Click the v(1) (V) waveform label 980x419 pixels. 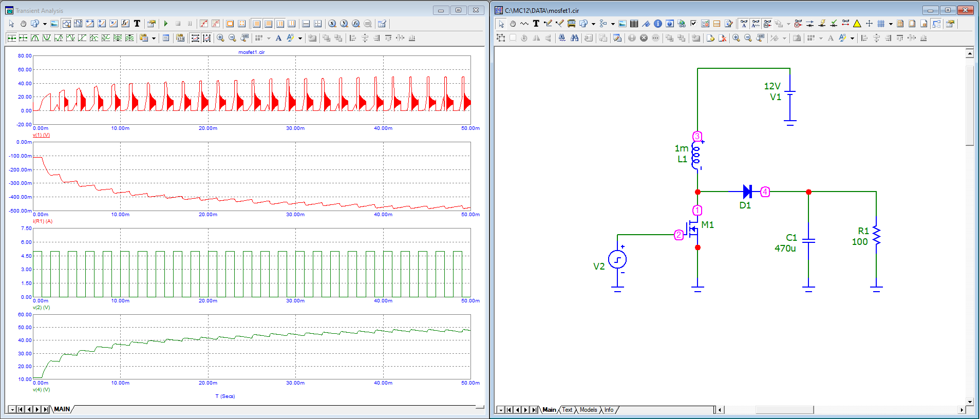point(41,135)
